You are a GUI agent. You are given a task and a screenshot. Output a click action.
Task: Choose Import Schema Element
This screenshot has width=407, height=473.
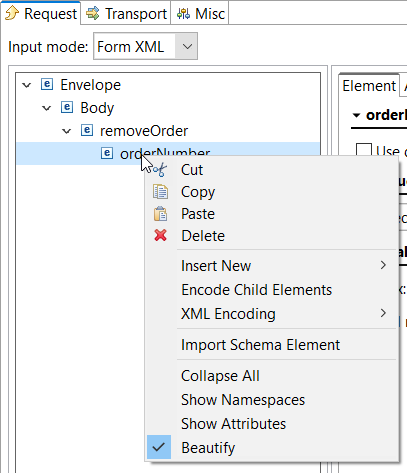click(260, 345)
